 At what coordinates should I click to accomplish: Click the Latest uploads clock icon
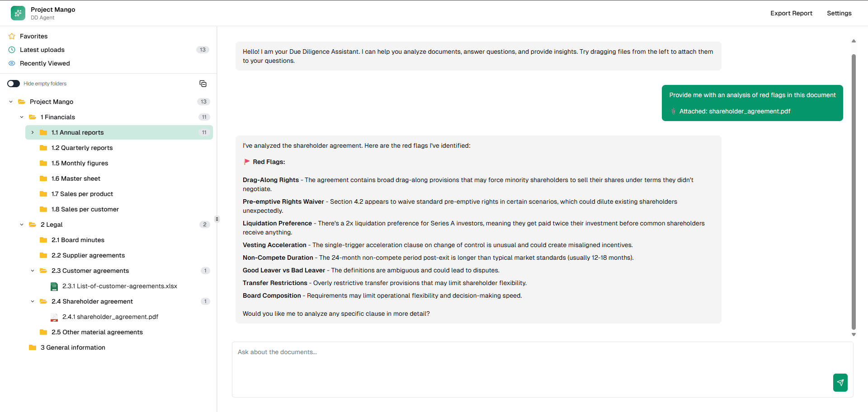[x=12, y=50]
